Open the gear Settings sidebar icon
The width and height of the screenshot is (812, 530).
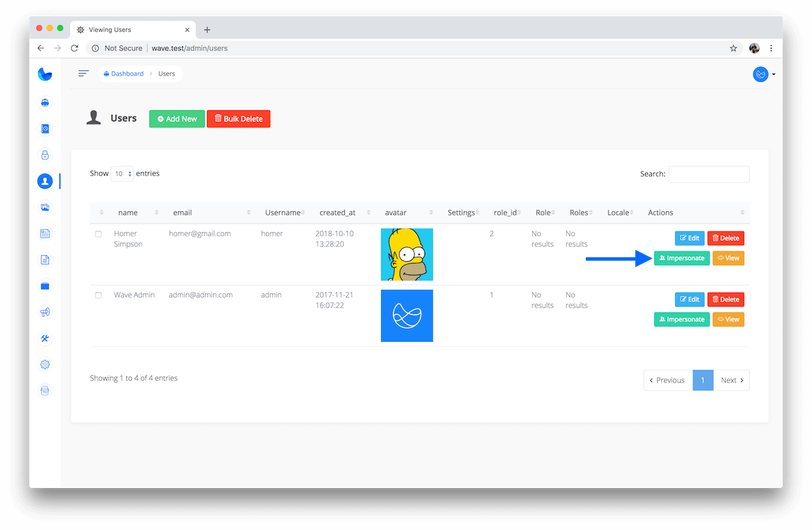45,365
